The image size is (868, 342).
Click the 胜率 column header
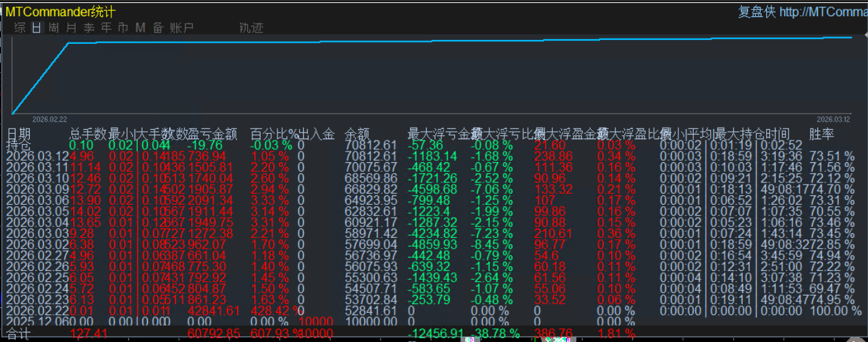coord(821,134)
